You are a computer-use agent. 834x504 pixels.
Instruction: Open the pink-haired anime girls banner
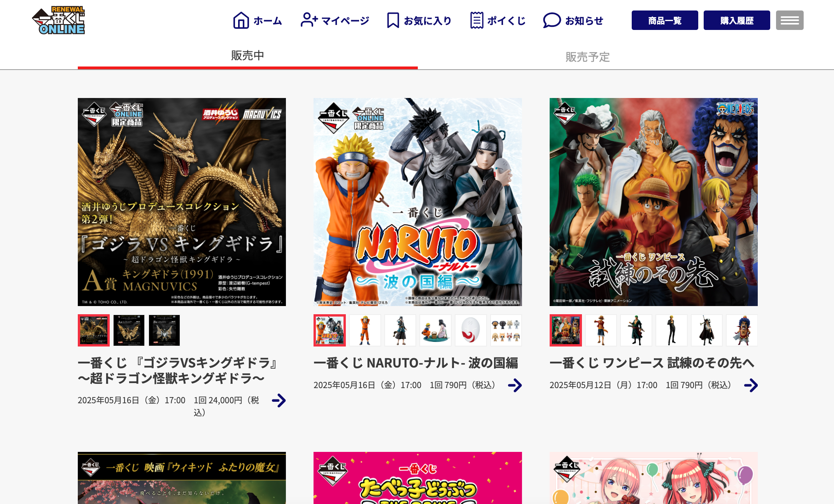click(654, 478)
